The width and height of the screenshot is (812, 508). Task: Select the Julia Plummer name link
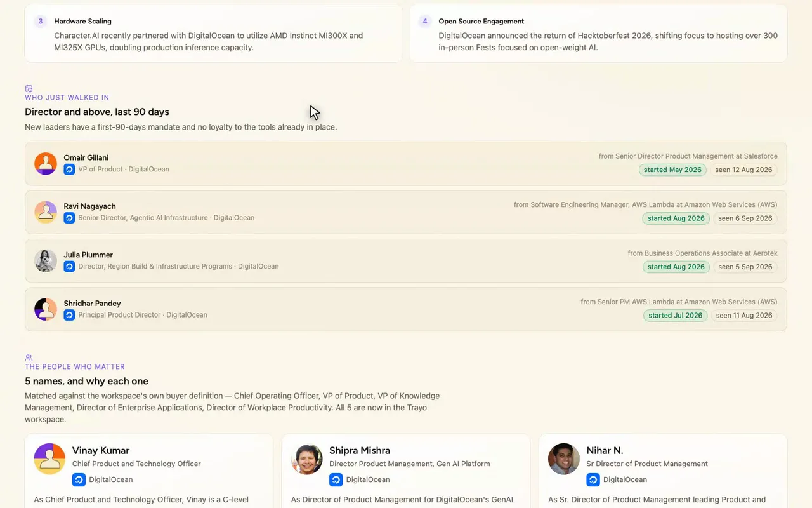[x=88, y=255]
